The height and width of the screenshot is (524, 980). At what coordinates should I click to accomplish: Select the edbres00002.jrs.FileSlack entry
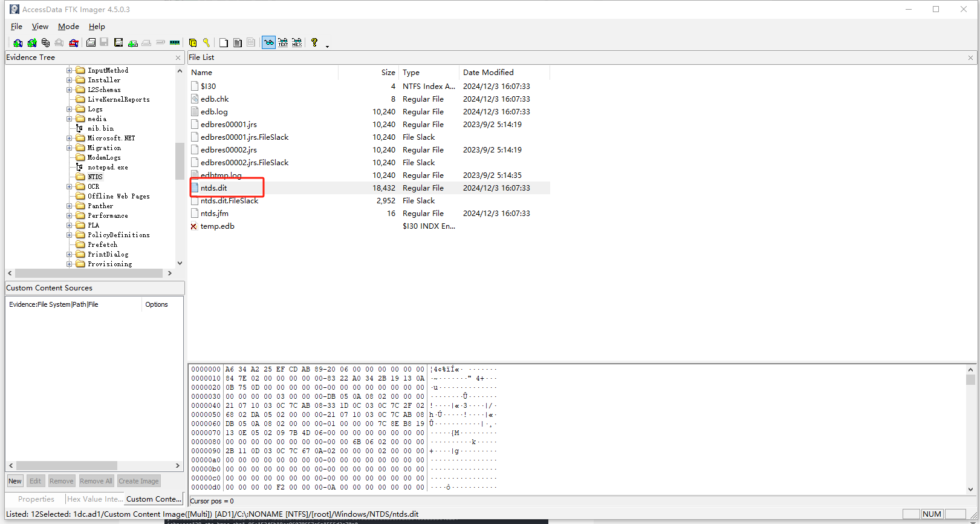369,163
